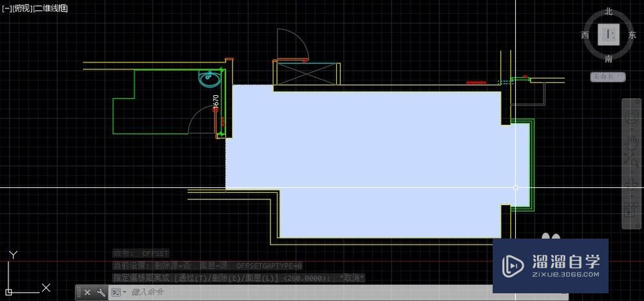Open the 俯视 view controls menu
644x301 pixels.
(x=22, y=8)
